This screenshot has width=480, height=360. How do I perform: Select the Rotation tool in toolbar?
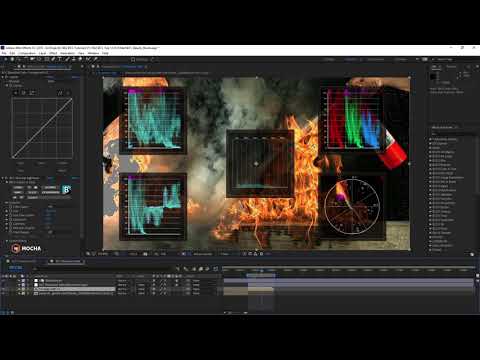(26, 59)
